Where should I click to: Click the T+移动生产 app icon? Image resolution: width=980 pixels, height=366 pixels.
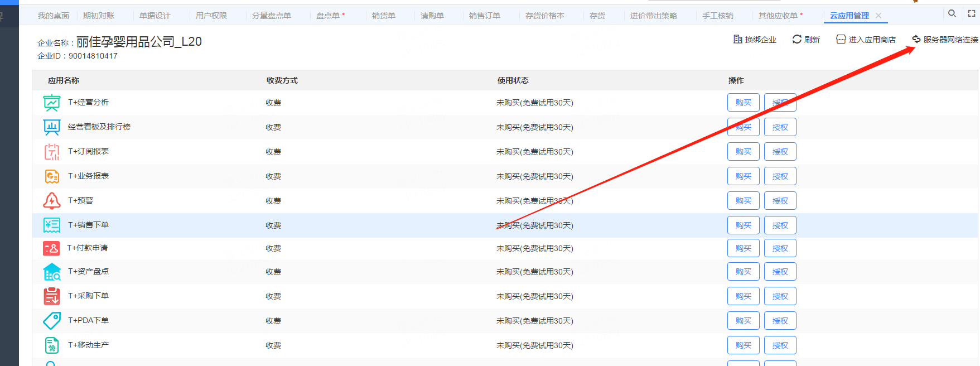52,345
